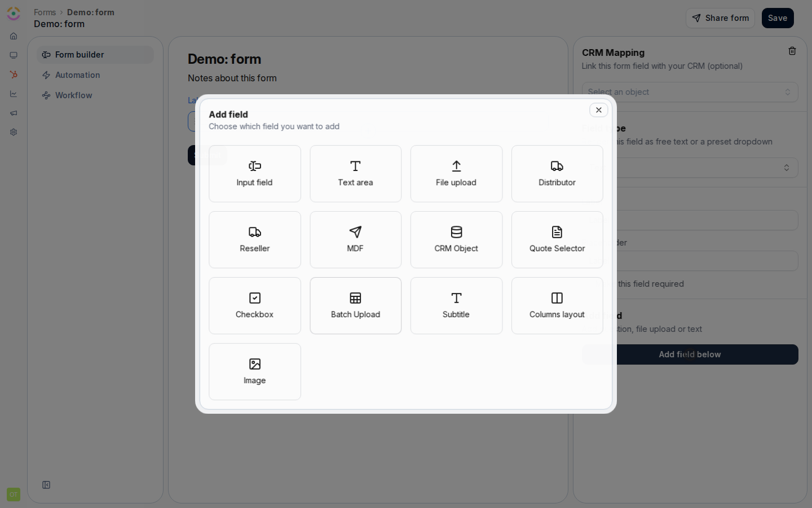
Task: Click the Share form button
Action: (x=721, y=18)
